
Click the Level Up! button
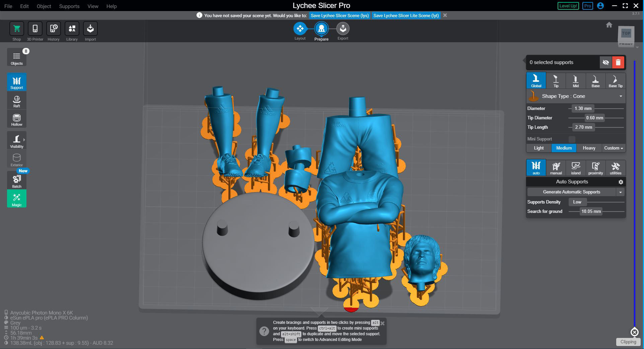click(x=568, y=6)
